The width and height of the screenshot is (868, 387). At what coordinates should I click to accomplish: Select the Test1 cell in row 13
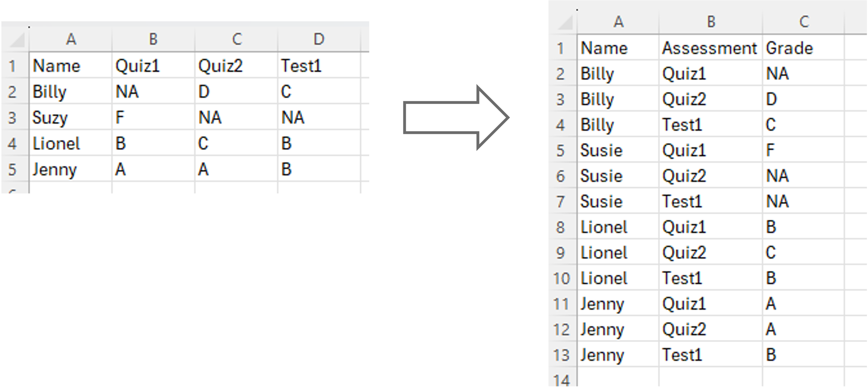point(710,355)
